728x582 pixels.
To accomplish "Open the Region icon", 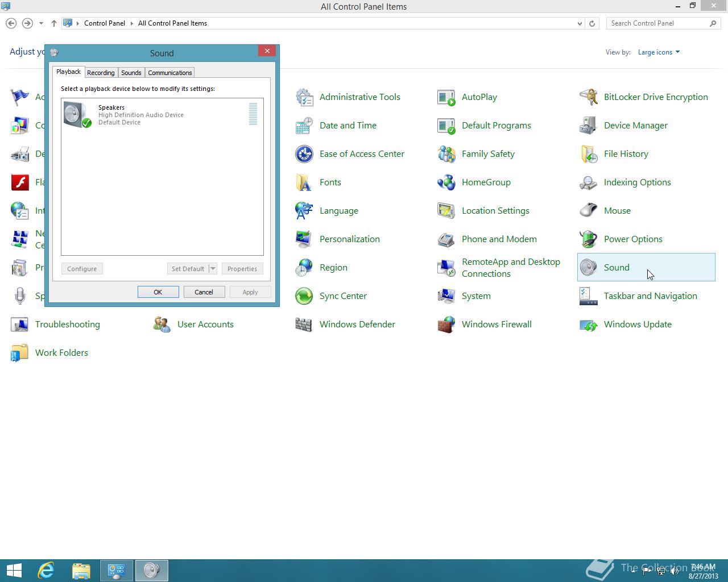I will click(304, 268).
